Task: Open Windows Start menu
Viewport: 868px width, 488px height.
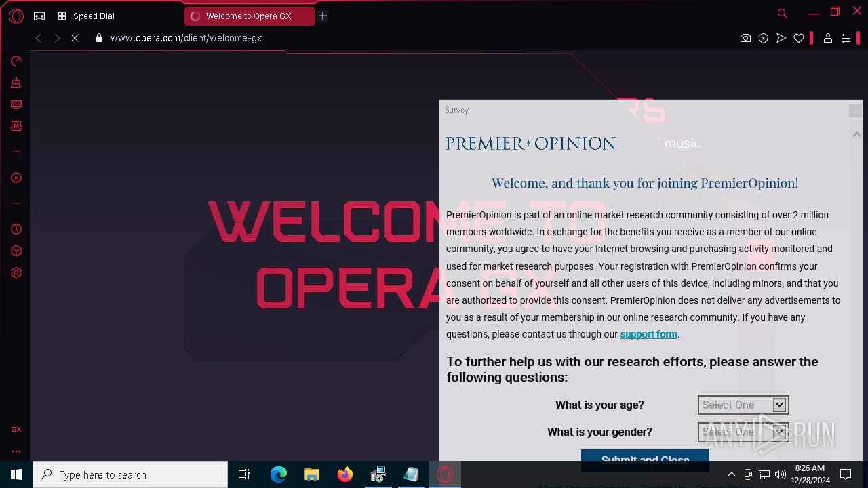Action: [16, 474]
